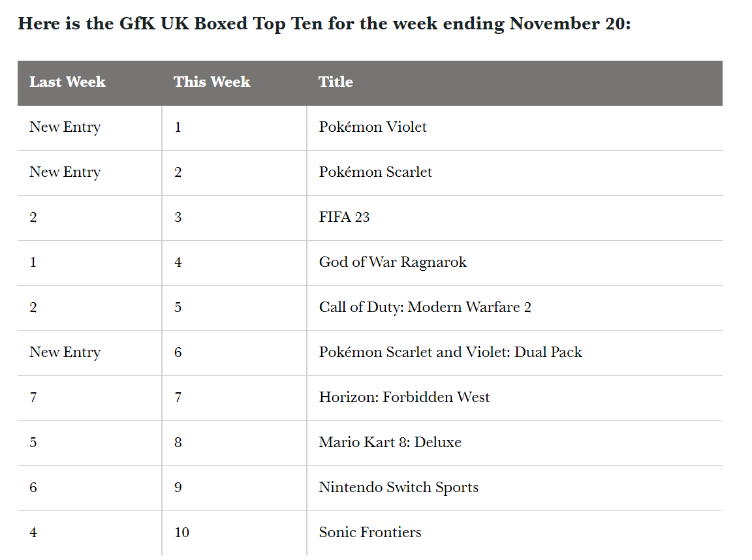The height and width of the screenshot is (560, 752).
Task: Click this week's rank 10 cell
Action: (181, 533)
